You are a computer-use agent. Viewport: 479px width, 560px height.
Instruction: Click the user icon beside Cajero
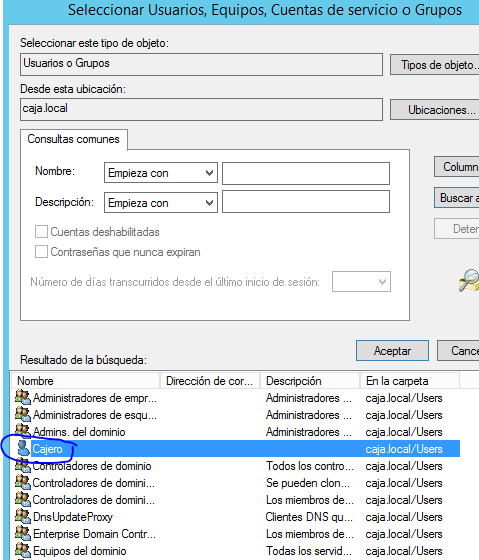24,448
